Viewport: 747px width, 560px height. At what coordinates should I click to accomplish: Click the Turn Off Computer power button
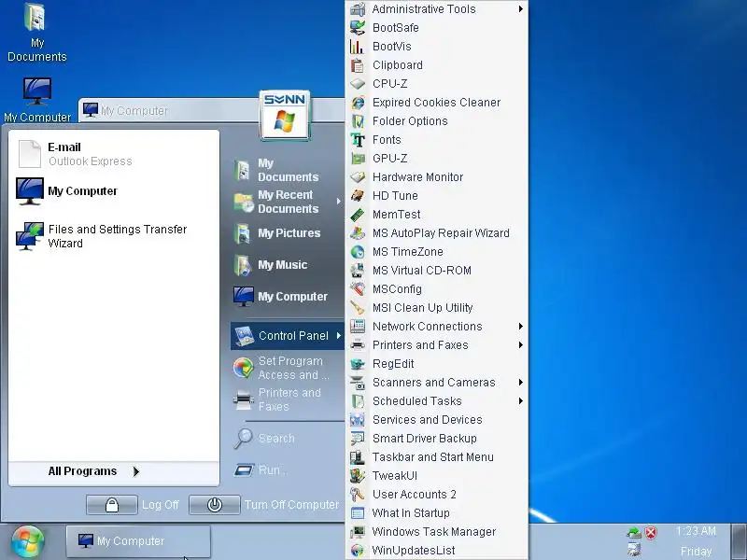click(215, 505)
